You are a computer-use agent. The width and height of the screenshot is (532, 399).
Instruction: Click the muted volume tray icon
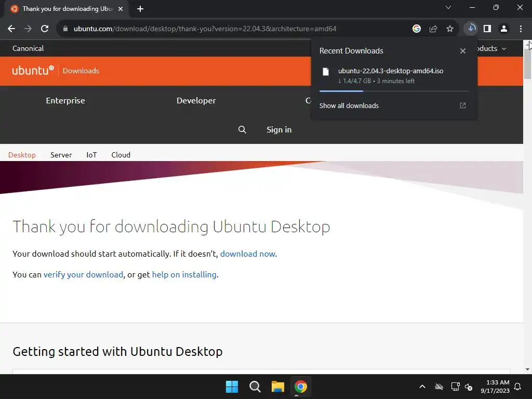(x=469, y=387)
